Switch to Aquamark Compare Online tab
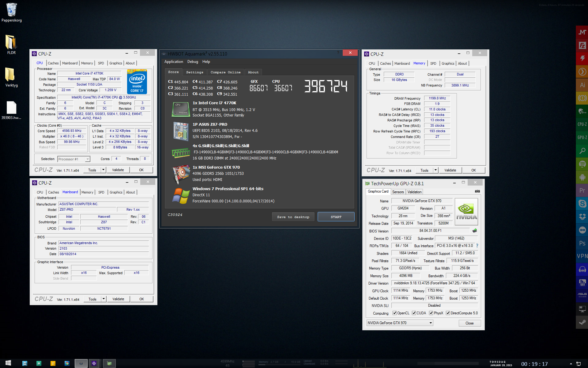The image size is (588, 368). 226,72
